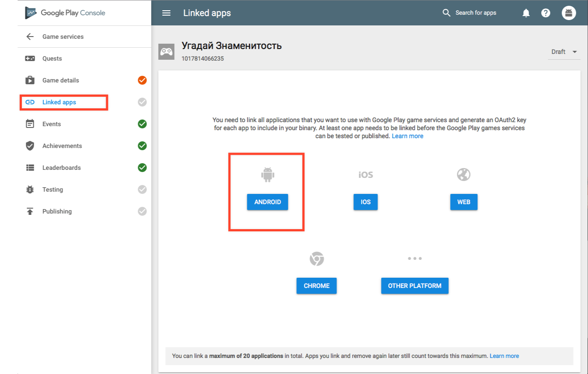This screenshot has width=588, height=374.
Task: Open the hamburger navigation menu
Action: (166, 13)
